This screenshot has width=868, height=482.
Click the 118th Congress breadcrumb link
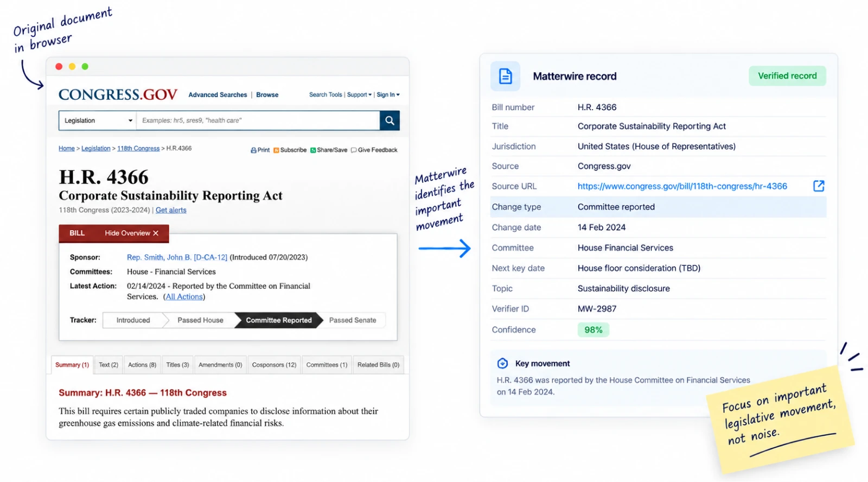(x=138, y=149)
